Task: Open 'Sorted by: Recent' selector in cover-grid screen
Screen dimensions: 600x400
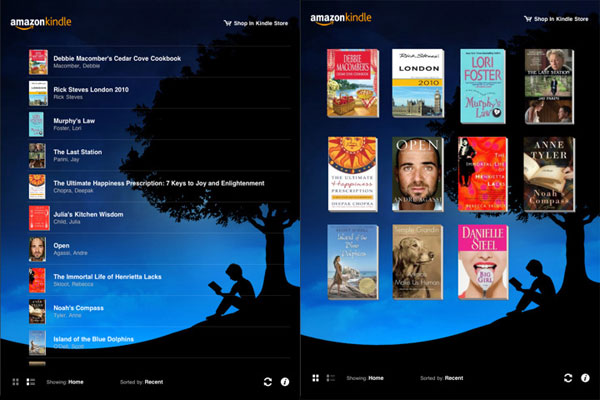Action: point(441,378)
